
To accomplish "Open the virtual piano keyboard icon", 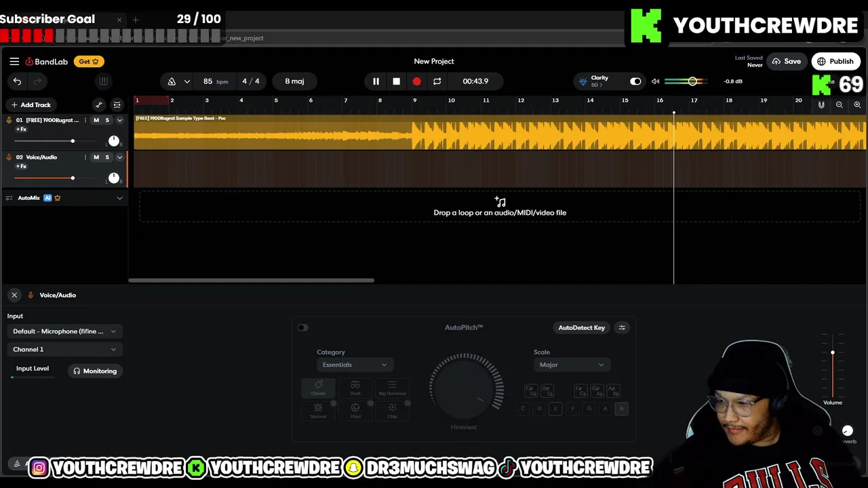I will click(103, 81).
